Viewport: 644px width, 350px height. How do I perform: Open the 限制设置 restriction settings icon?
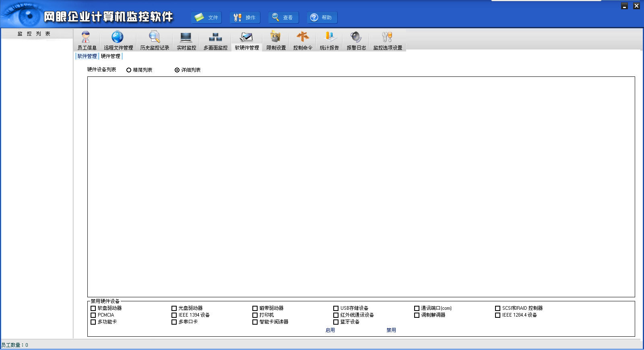click(276, 40)
